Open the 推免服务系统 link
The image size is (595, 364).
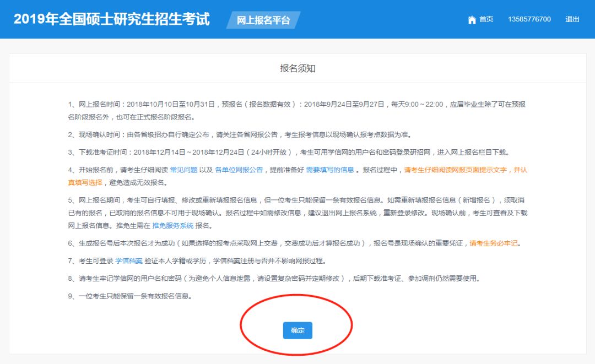173,226
